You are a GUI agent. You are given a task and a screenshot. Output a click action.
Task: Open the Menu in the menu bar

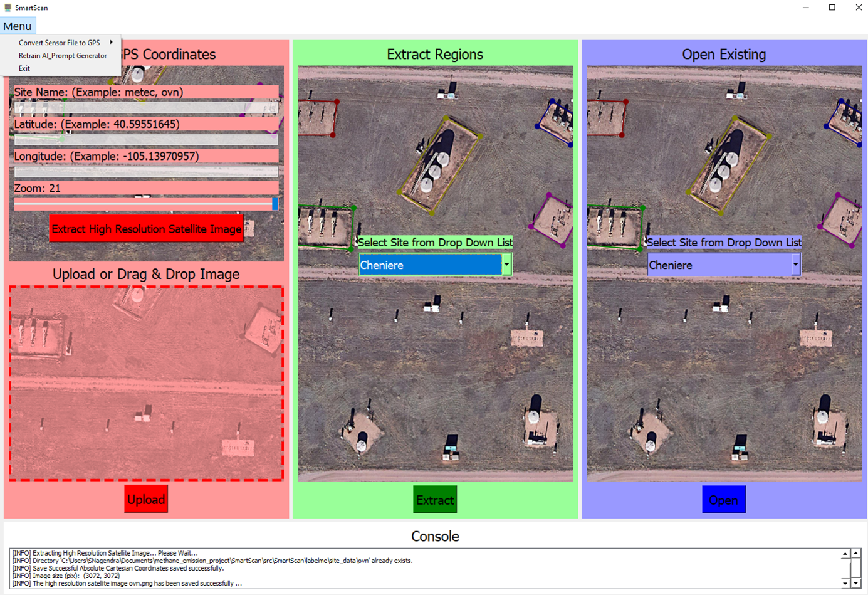(18, 26)
